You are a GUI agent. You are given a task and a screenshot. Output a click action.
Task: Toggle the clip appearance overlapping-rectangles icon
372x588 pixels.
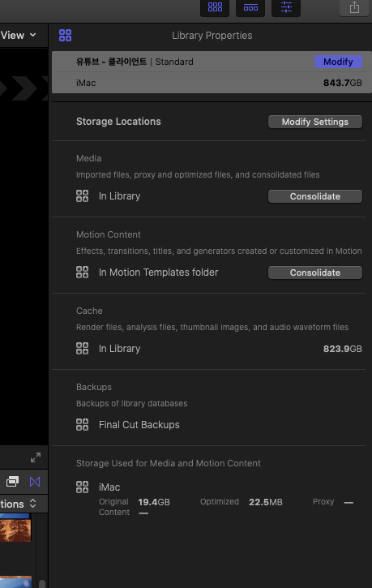(12, 482)
